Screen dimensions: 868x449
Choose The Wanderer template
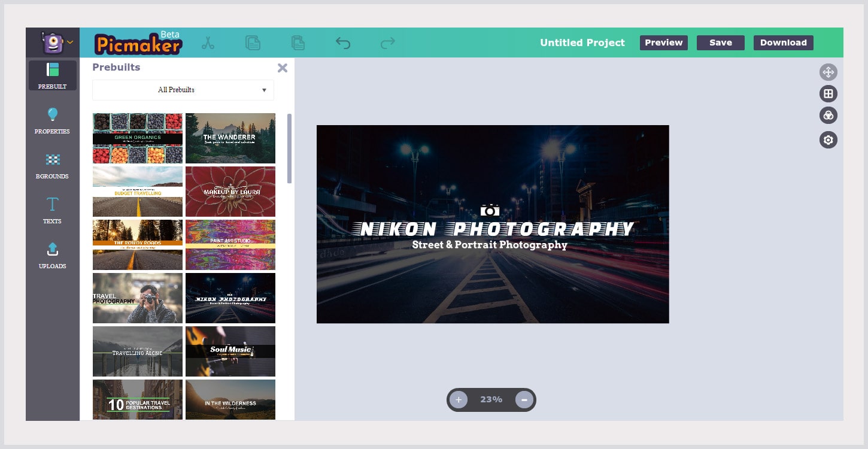point(230,138)
